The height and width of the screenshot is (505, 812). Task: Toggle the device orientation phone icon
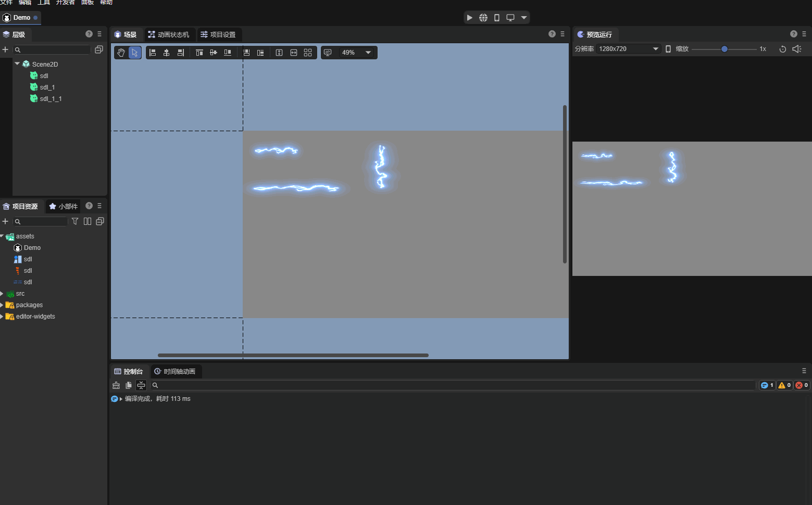(x=668, y=49)
